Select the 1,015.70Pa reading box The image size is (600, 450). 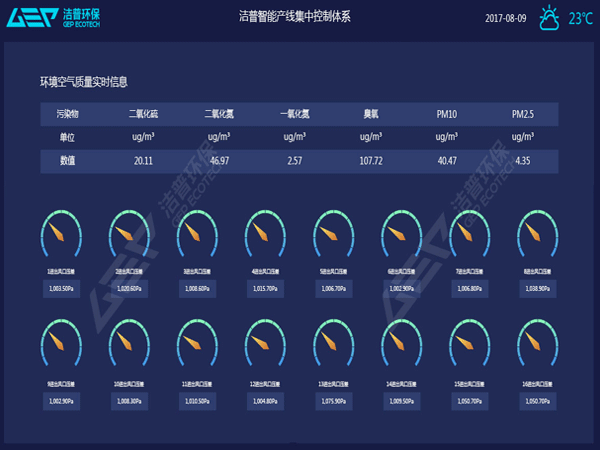pos(264,288)
